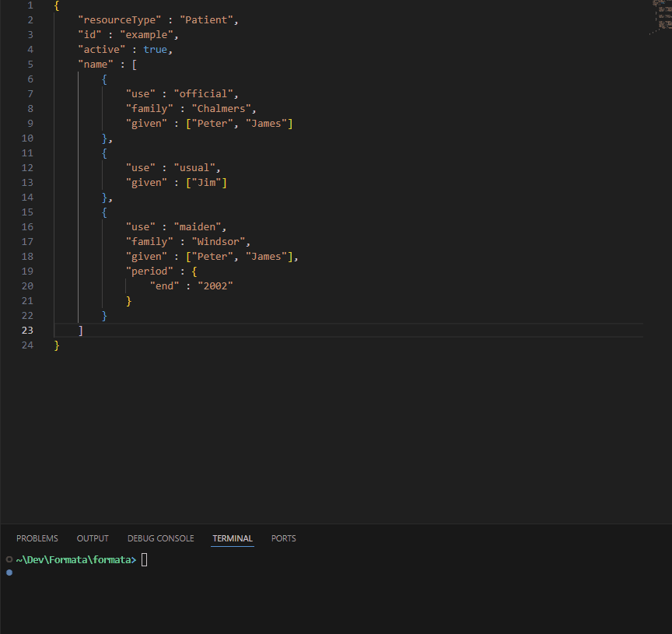Click the true value of active

click(155, 50)
